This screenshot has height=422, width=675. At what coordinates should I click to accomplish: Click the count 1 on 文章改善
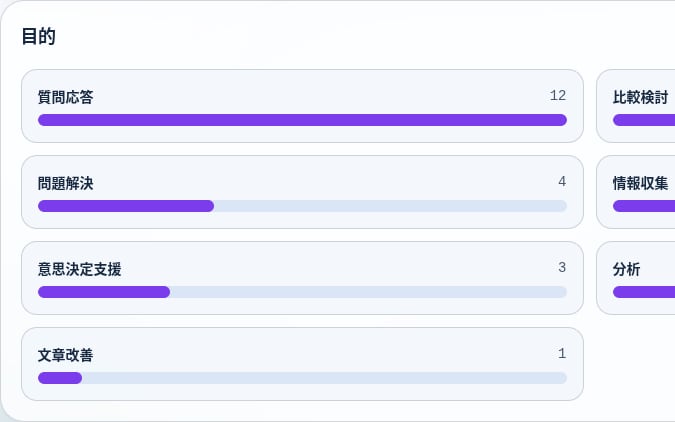pyautogui.click(x=562, y=354)
